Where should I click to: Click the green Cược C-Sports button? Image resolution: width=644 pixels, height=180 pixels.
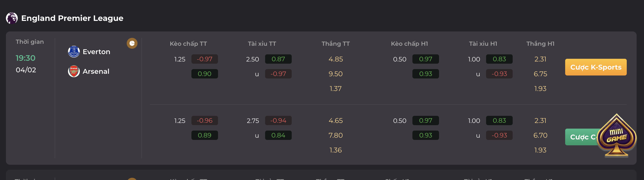point(581,137)
